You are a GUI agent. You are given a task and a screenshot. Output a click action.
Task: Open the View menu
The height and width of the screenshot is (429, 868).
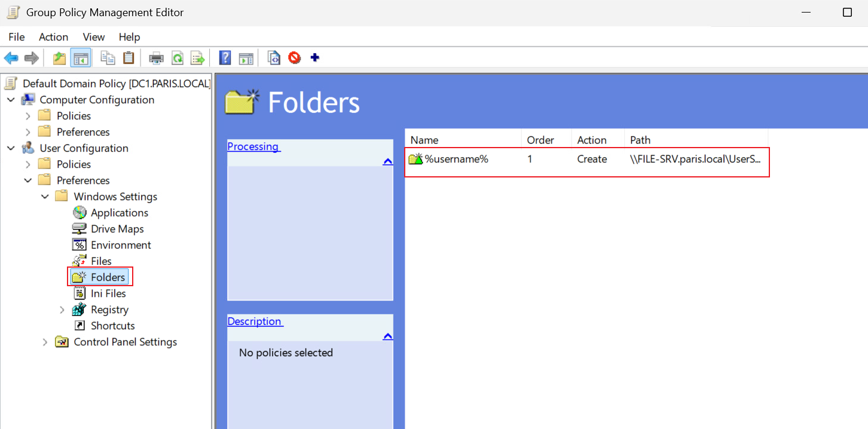[x=94, y=37]
